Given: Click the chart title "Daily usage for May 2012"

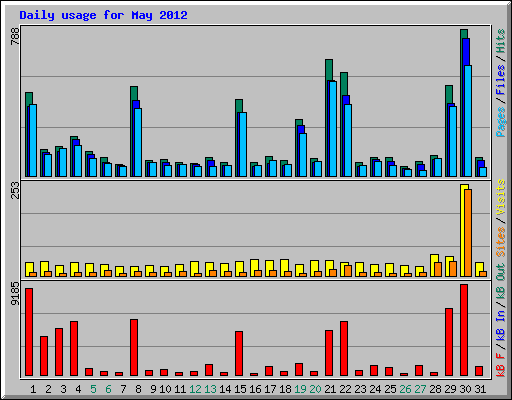Looking at the screenshot, I should (103, 15).
